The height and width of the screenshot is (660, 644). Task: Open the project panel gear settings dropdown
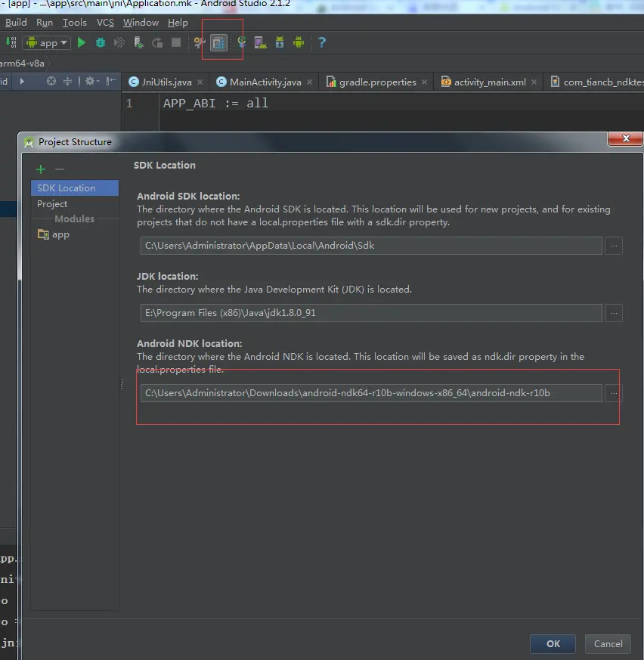pos(91,81)
